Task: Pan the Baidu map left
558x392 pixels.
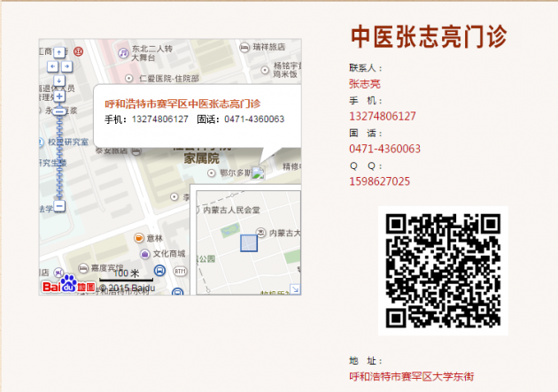Action: click(52, 66)
